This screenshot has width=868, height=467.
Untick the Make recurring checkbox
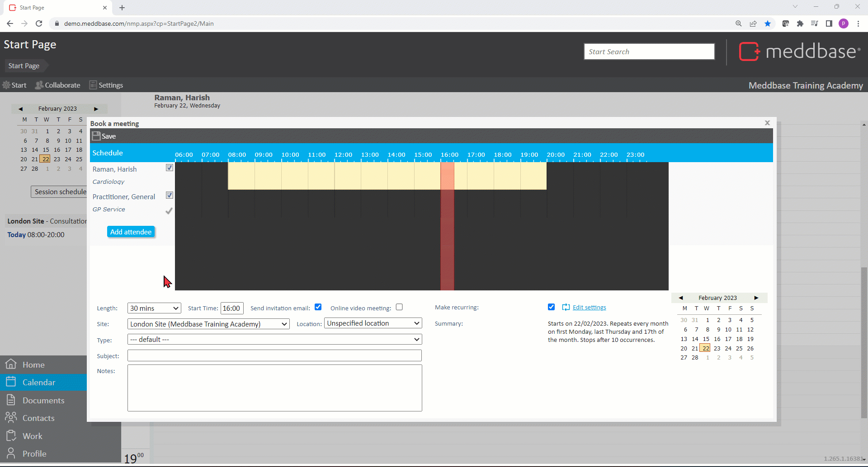tap(551, 307)
